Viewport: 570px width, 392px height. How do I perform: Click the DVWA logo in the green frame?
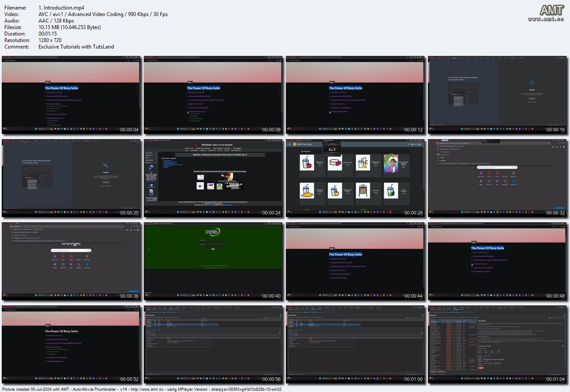click(x=213, y=232)
